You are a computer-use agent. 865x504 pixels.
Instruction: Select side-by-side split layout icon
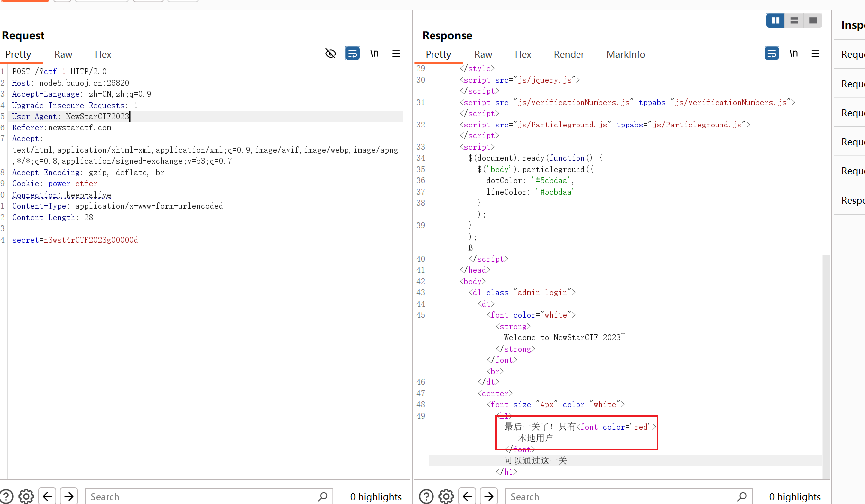775,20
